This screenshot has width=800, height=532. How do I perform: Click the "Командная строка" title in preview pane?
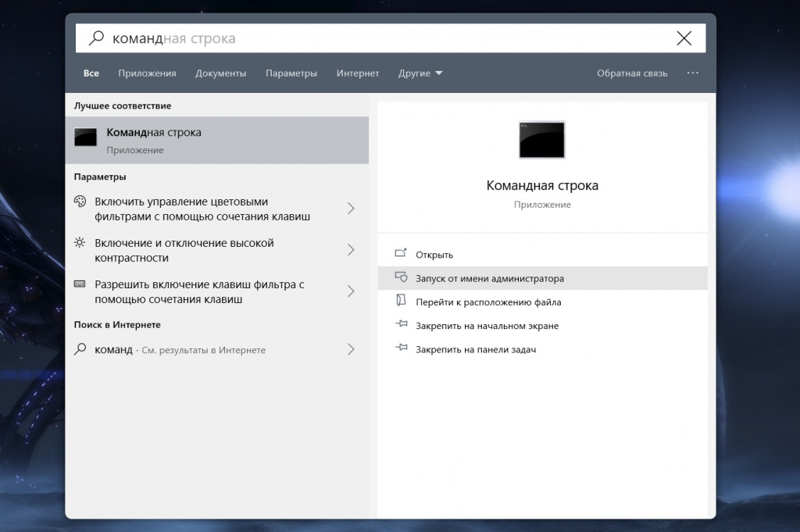[542, 185]
